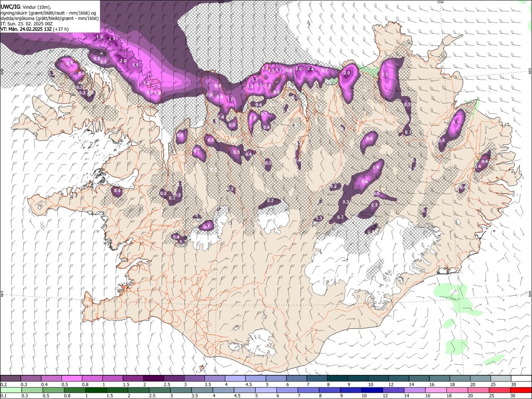This screenshot has height=399, width=532.
Task: Click the '(+37 h)' forecast offset text
Action: 61,29
